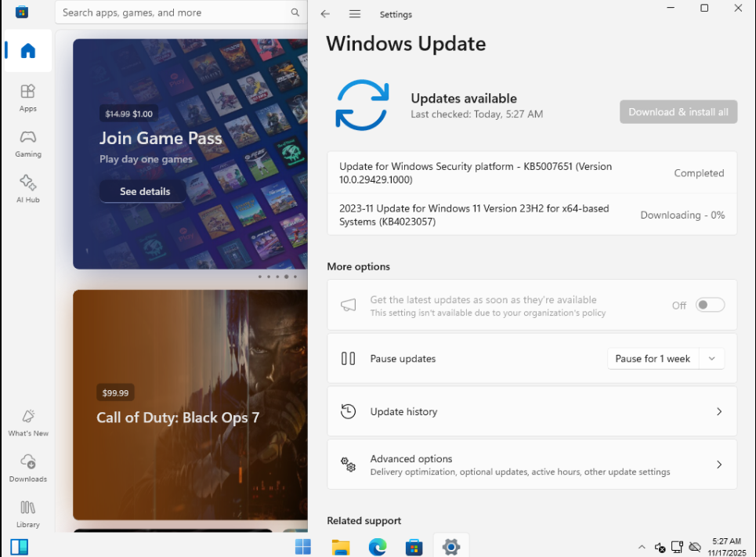Click the Windows Update sync arrows icon
This screenshot has height=557, width=756.
click(x=362, y=105)
